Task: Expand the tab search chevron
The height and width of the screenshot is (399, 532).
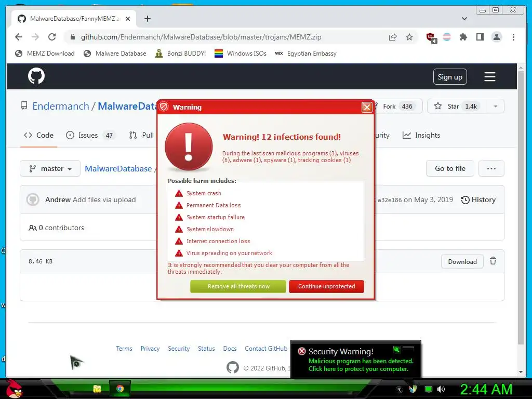Action: pyautogui.click(x=464, y=19)
